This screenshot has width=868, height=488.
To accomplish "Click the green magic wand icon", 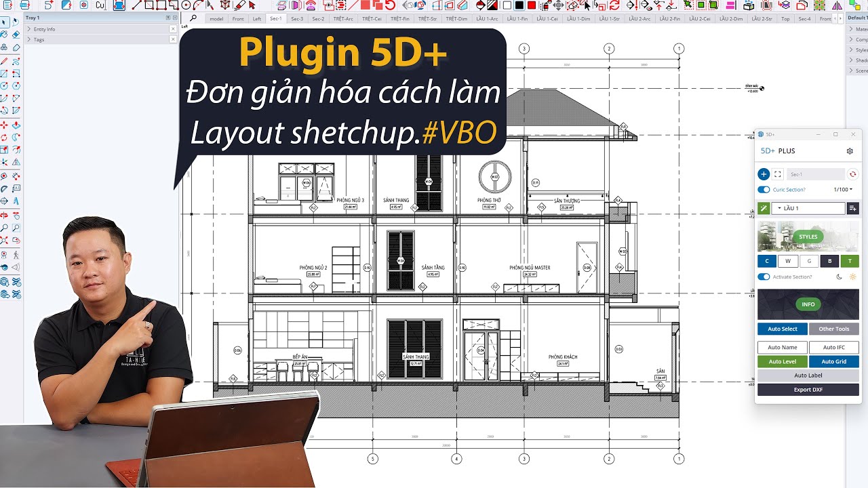I will click(x=764, y=208).
